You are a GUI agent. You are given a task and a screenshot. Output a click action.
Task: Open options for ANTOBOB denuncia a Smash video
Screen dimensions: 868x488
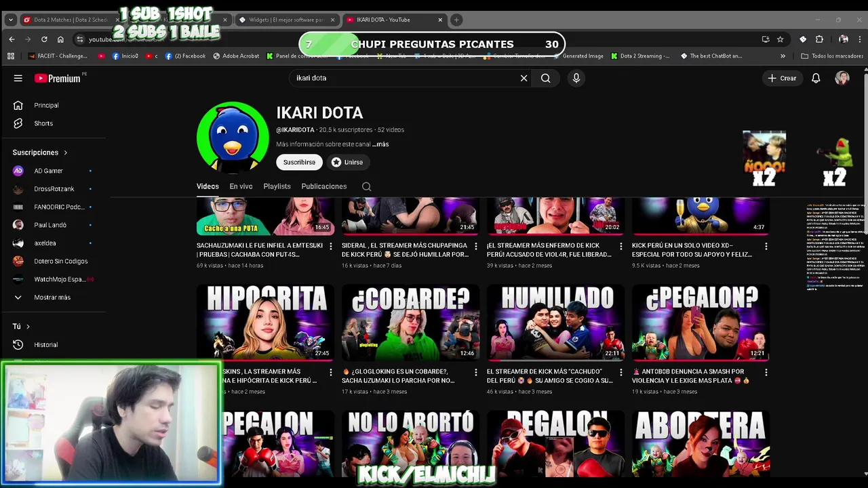(766, 372)
